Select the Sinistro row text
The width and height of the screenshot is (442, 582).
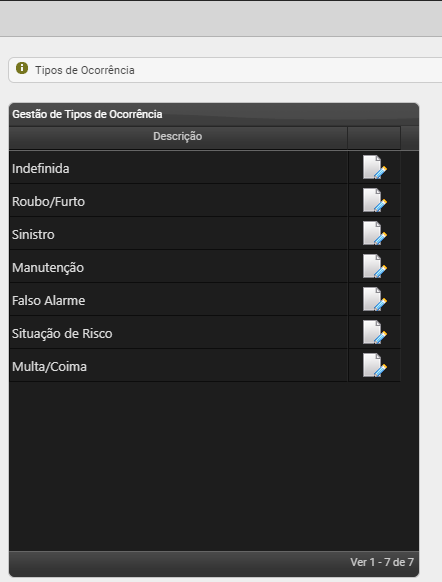point(33,235)
